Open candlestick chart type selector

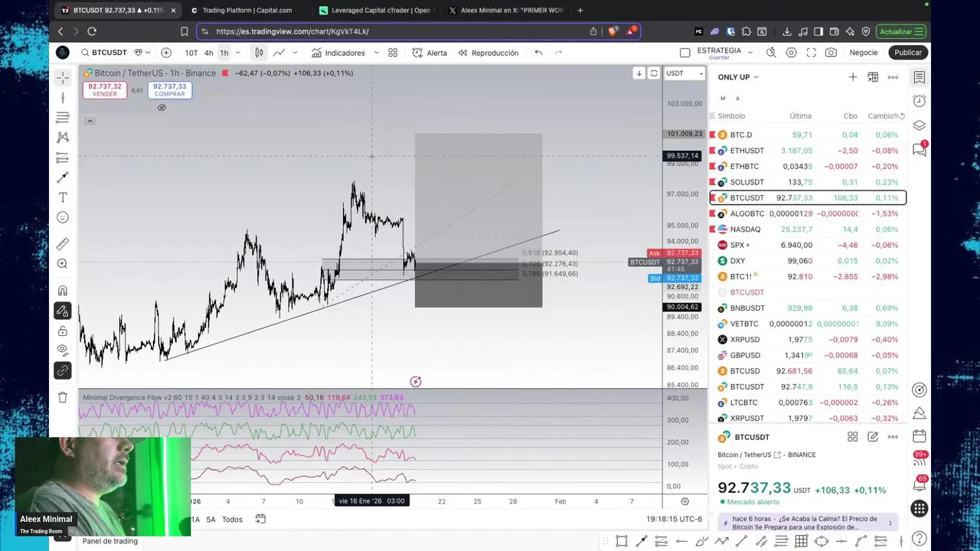click(x=259, y=53)
